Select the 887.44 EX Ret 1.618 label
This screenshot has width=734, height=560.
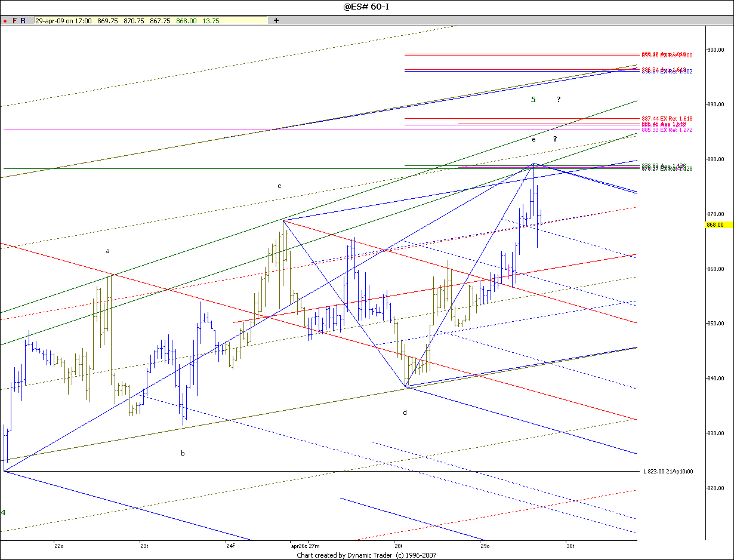667,119
